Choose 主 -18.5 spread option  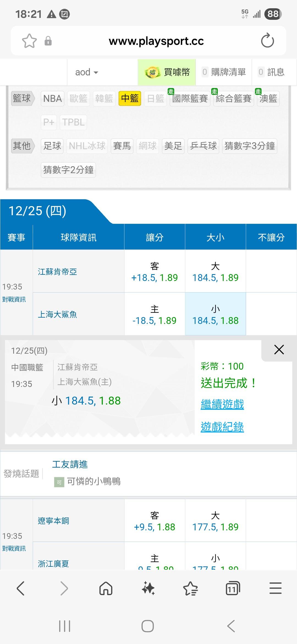pyautogui.click(x=155, y=315)
